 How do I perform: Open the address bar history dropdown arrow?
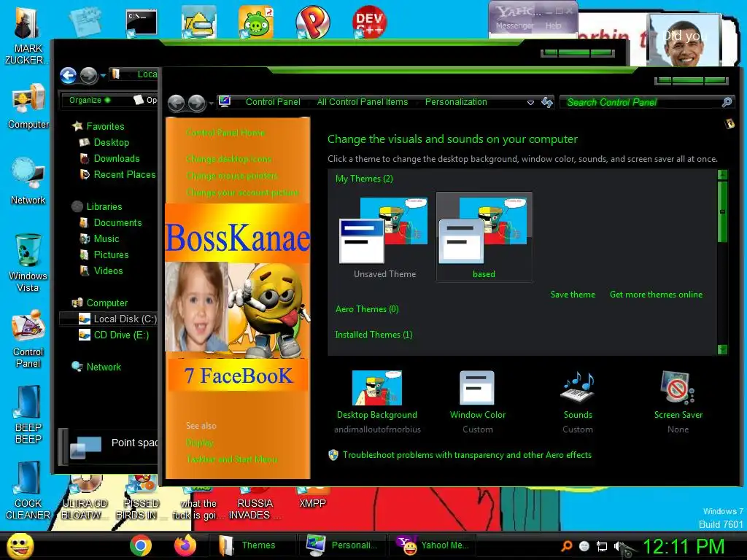530,102
